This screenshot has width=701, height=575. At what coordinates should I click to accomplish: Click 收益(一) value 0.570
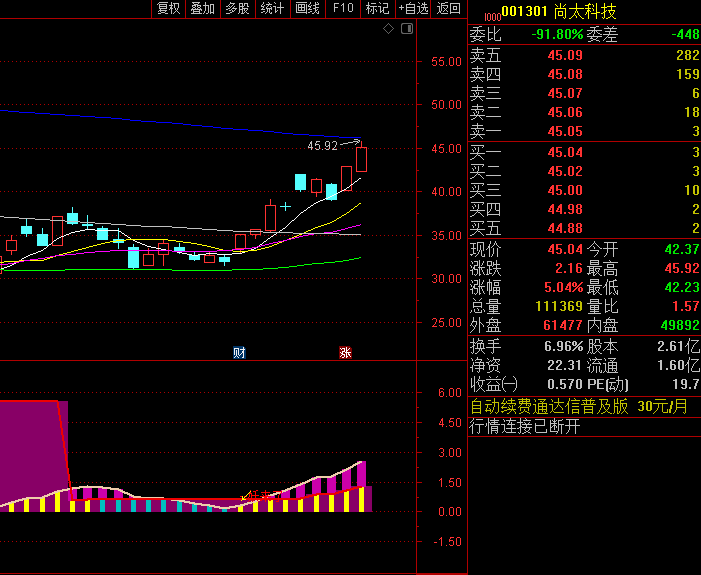pyautogui.click(x=565, y=385)
